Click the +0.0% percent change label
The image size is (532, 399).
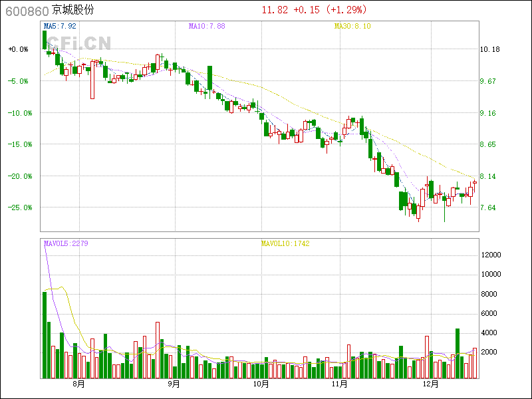(18, 49)
